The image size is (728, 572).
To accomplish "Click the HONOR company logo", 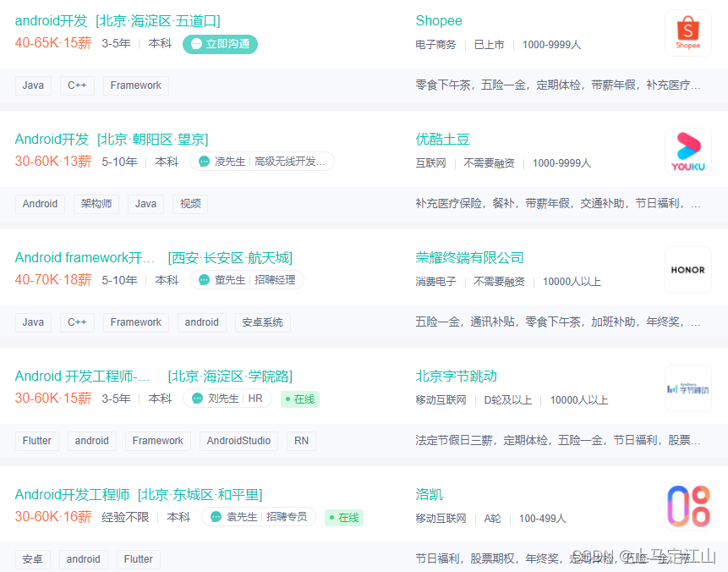I will pos(688,270).
